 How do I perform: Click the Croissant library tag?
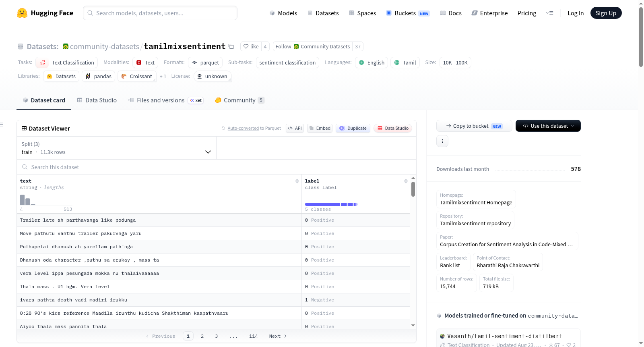click(x=137, y=76)
